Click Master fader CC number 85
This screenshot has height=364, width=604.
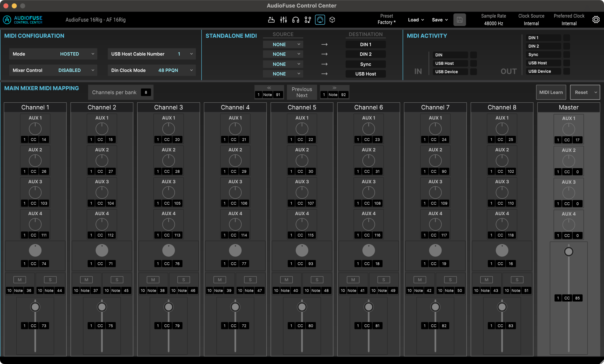click(577, 298)
